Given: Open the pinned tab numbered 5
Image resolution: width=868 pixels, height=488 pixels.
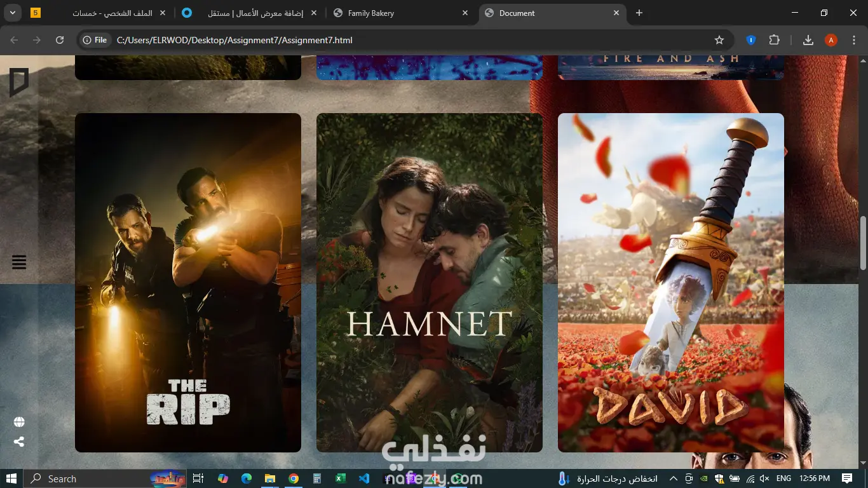Looking at the screenshot, I should tap(36, 13).
